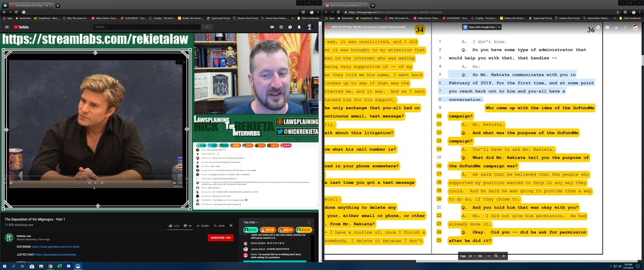Open Chrome from the Windows taskbar
644x270 pixels.
[50, 266]
